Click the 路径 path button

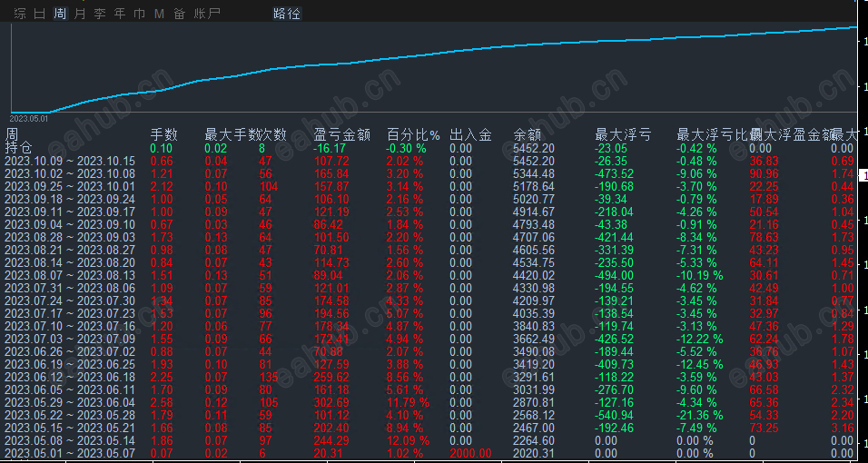click(287, 14)
